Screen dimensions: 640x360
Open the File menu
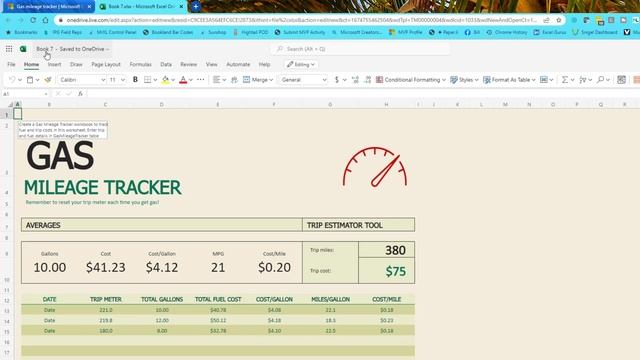click(11, 64)
